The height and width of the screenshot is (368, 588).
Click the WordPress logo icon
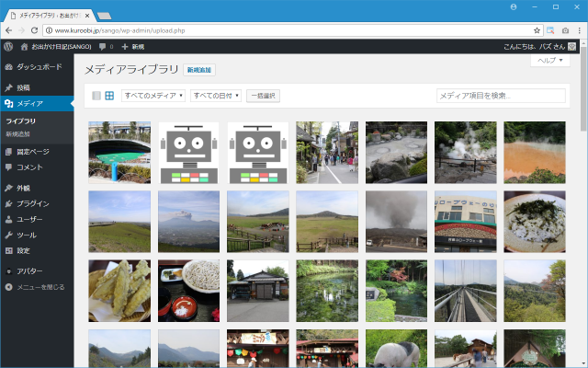click(x=7, y=45)
